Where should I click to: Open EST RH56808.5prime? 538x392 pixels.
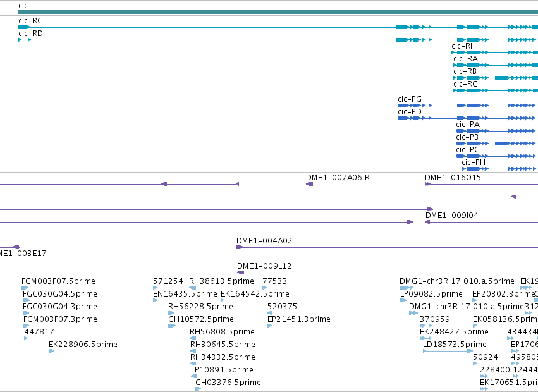tap(223, 333)
